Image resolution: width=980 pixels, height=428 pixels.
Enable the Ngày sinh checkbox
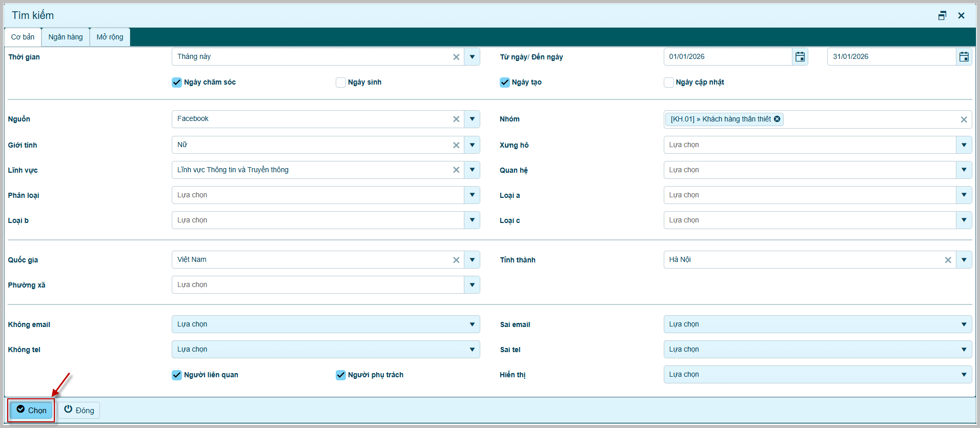341,83
